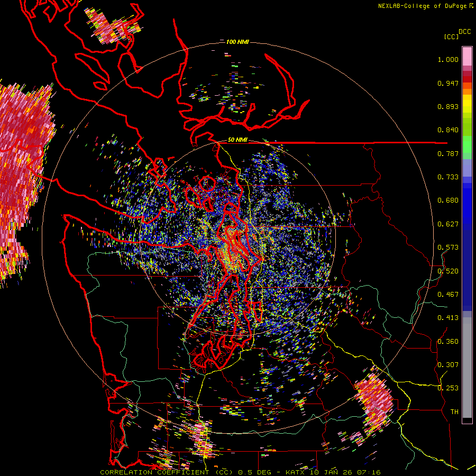Pick the pink color bar segment at 1.000
The height and width of the screenshot is (476, 476).
[467, 57]
